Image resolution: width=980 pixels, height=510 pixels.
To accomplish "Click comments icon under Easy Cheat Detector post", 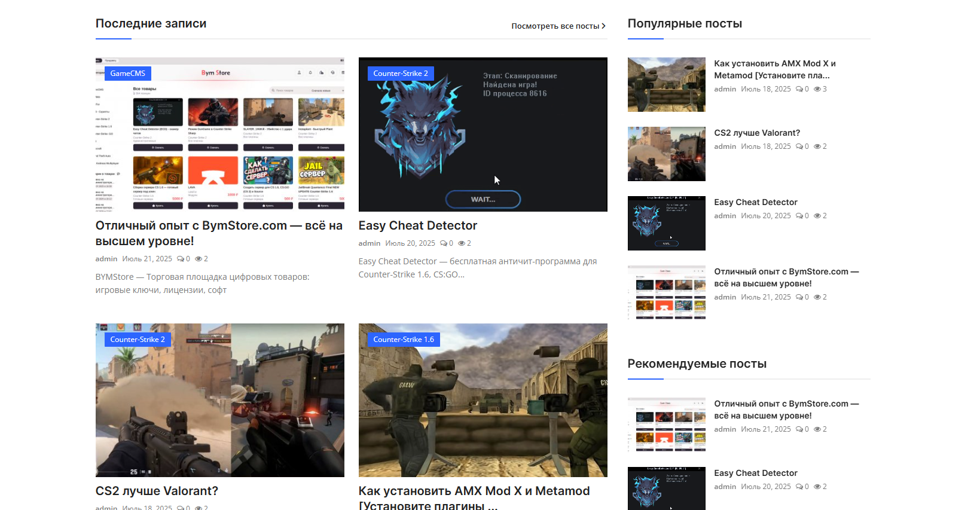I will coord(443,243).
